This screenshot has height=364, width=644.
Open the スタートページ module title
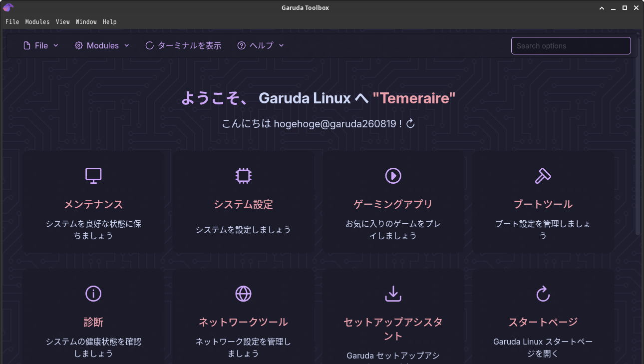pos(543,322)
